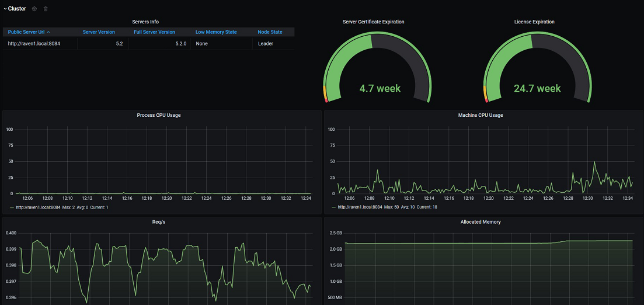
Task: Click Machine CPU legend line color swatch
Action: pos(333,207)
